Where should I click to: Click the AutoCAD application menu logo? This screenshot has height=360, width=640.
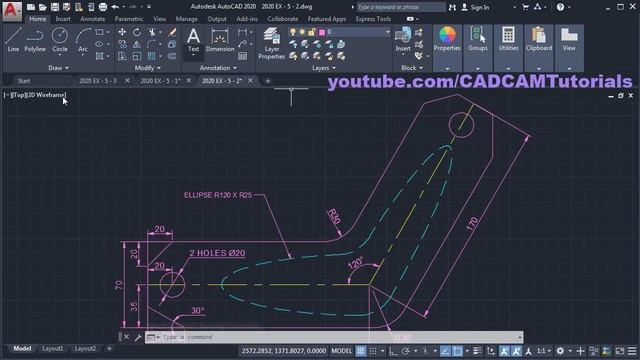(x=11, y=11)
